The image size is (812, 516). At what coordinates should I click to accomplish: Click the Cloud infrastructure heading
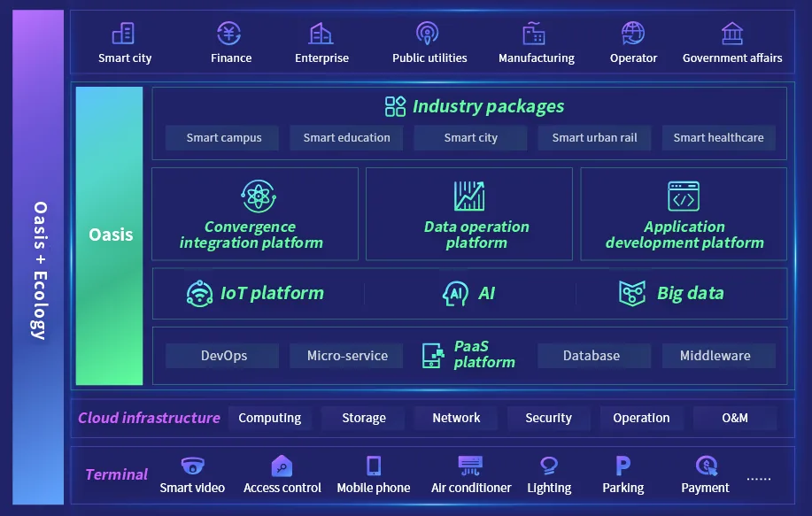coord(149,418)
